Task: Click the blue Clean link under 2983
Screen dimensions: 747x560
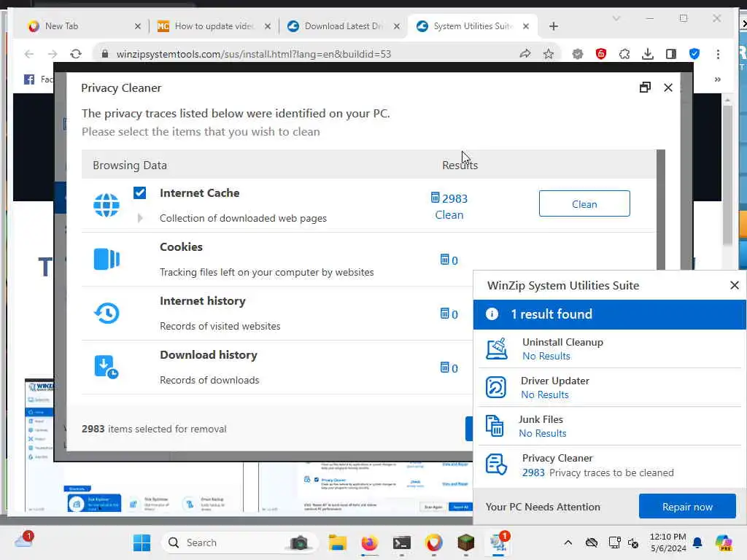Action: click(449, 215)
